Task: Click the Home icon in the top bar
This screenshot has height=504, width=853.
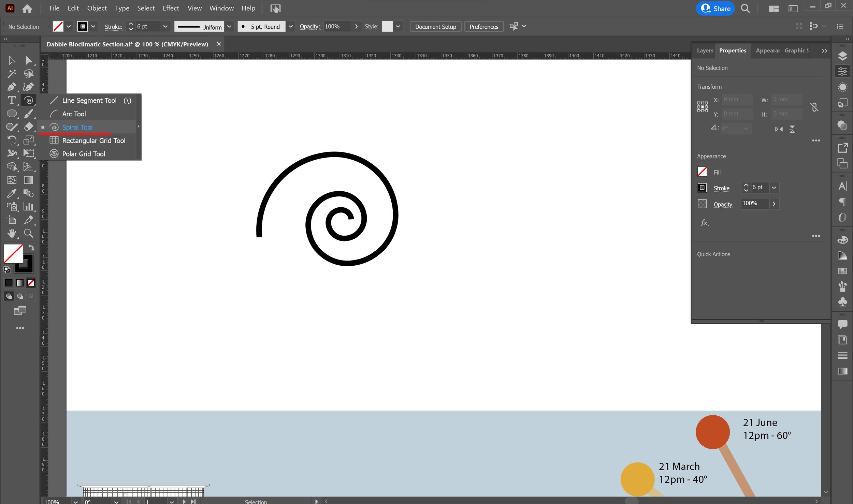Action: tap(27, 9)
